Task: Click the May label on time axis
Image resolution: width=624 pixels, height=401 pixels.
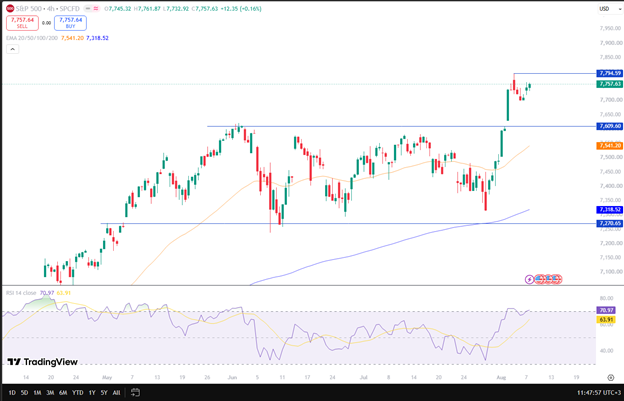Action: (x=107, y=377)
